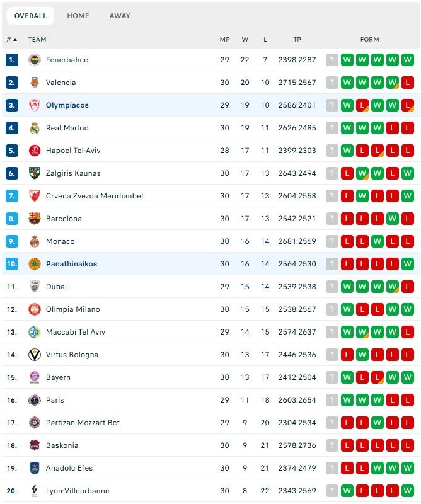This screenshot has width=421, height=504.
Task: Click the Olympiacos team logo
Action: pyautogui.click(x=35, y=105)
